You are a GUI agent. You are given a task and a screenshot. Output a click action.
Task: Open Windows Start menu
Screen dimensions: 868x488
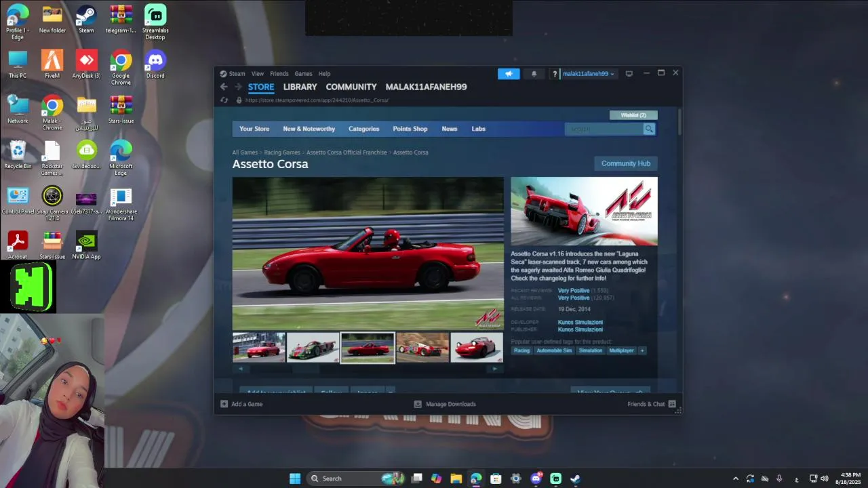click(295, 479)
